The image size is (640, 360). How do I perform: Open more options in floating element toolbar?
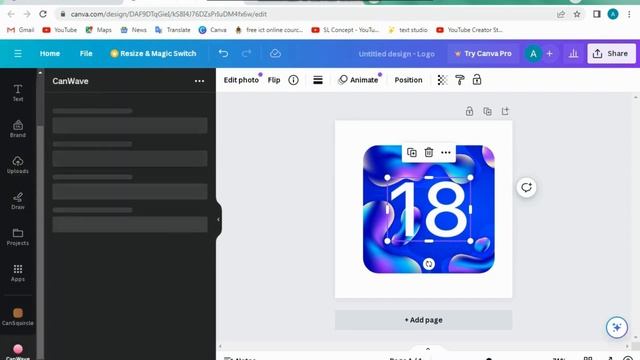(x=446, y=152)
